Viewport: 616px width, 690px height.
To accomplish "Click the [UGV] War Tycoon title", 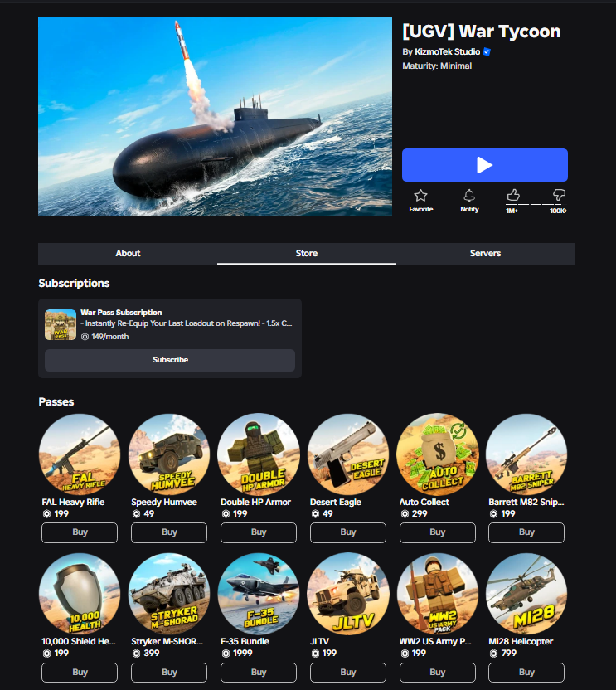I will pos(482,32).
